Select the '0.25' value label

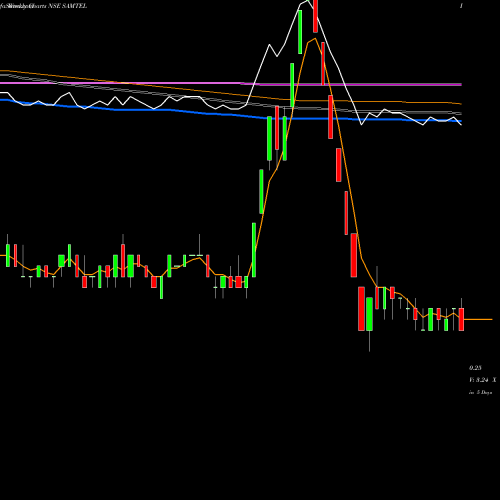pos(475,368)
